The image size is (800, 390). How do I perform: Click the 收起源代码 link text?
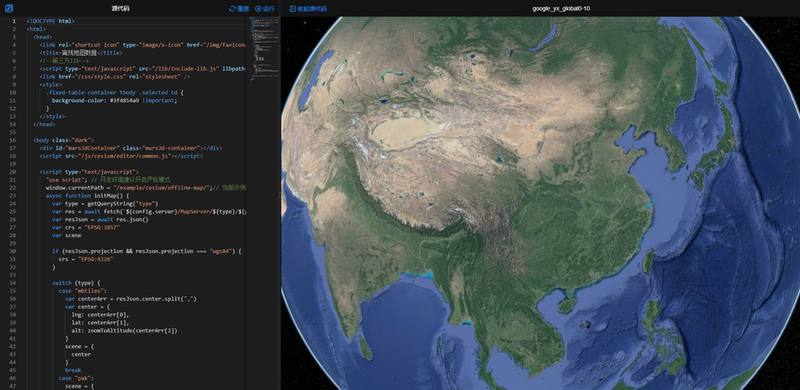coord(312,9)
